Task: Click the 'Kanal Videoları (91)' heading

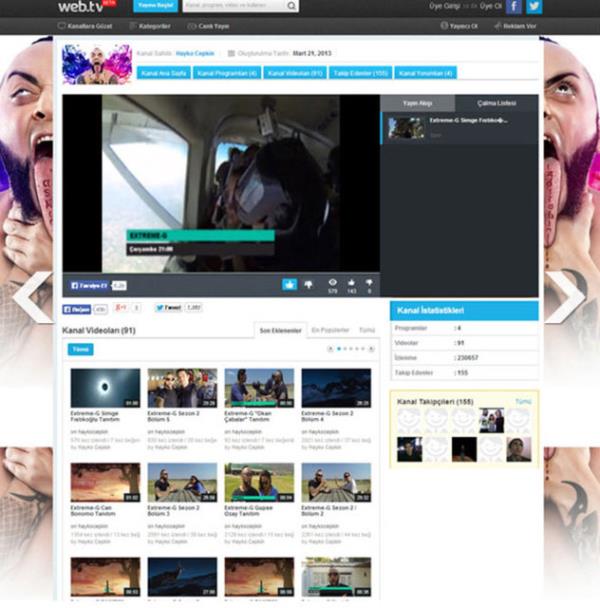Action: [x=99, y=331]
